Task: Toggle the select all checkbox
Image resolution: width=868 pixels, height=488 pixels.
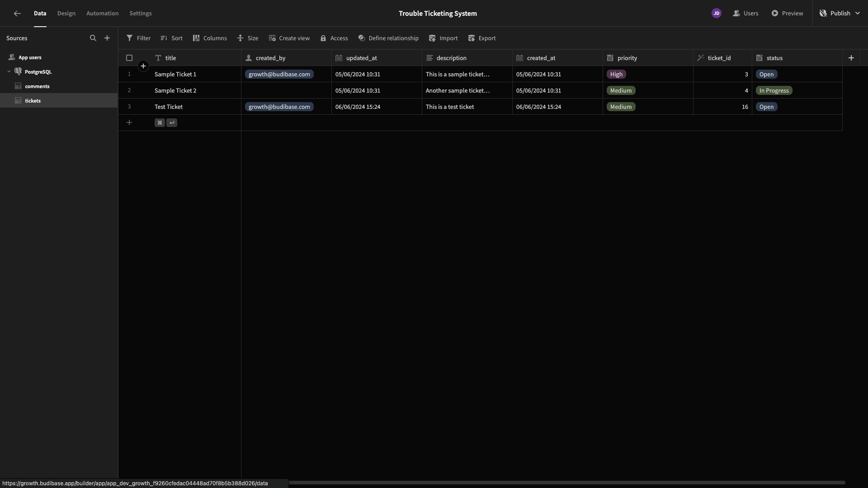Action: [x=129, y=58]
